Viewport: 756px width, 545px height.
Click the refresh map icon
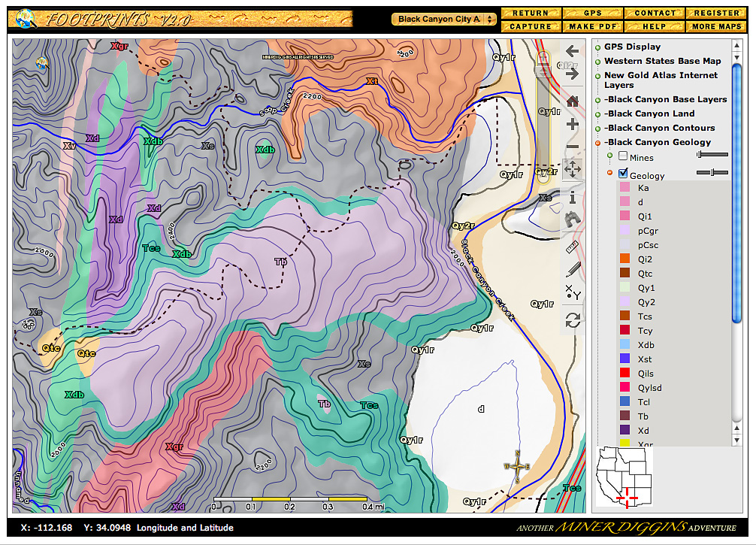click(572, 320)
